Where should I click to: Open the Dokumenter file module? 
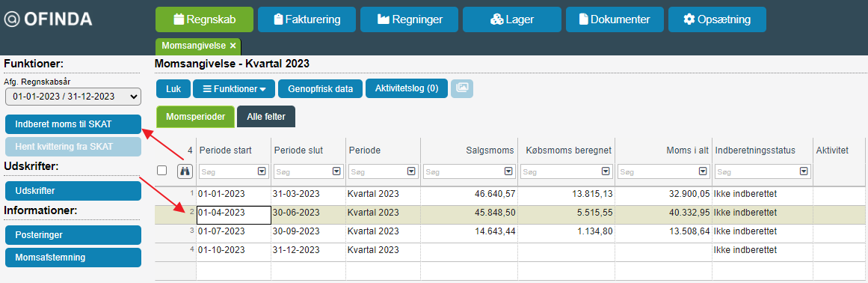pyautogui.click(x=615, y=19)
